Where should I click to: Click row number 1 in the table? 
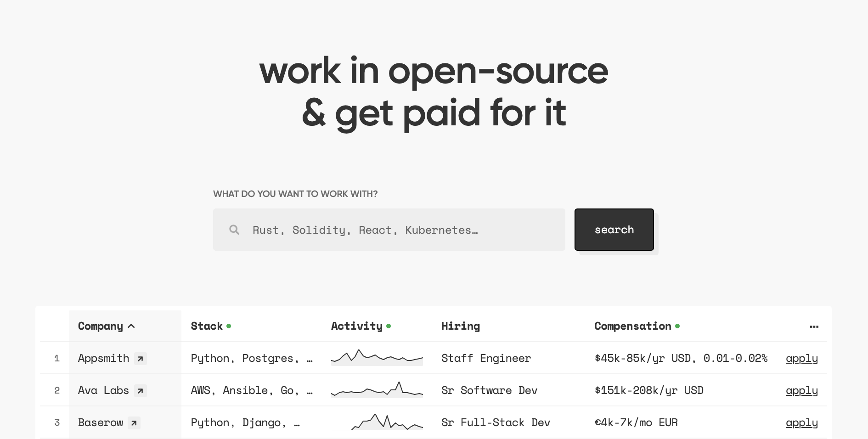pyautogui.click(x=57, y=359)
